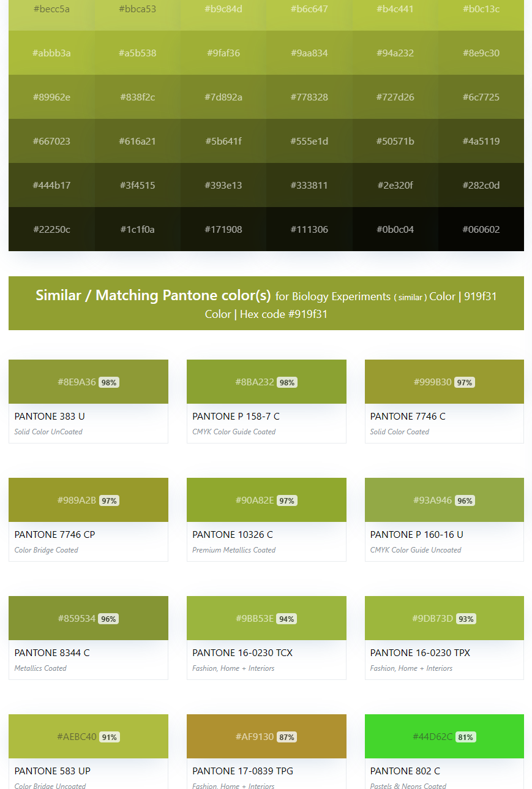Click the PANTONE 17-0839 TPG title
This screenshot has height=789, width=532.
pos(242,771)
